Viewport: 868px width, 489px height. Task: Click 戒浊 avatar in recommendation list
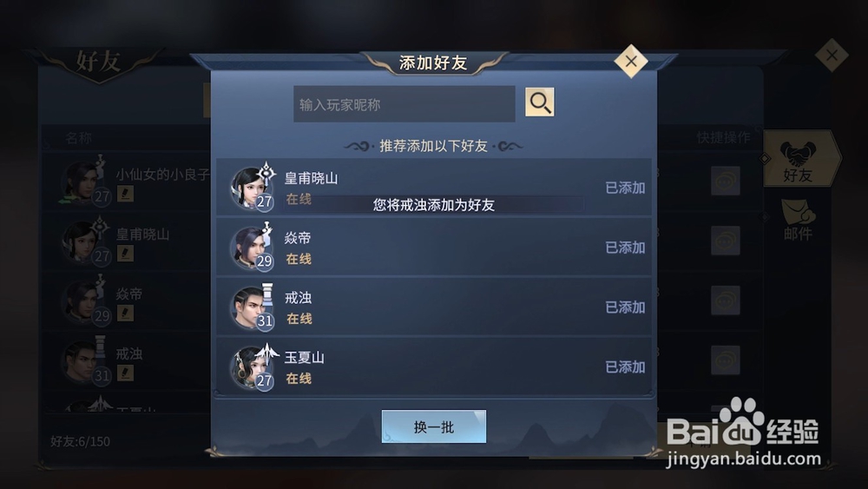(253, 307)
